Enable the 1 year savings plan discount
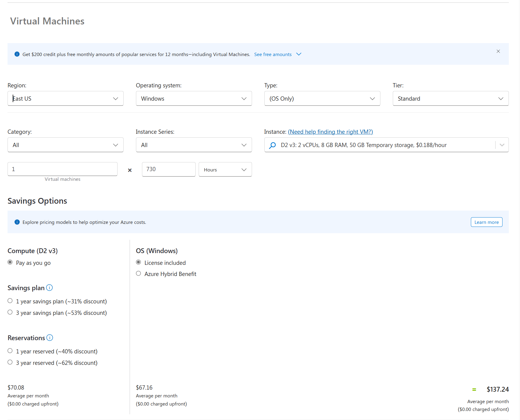 point(10,300)
